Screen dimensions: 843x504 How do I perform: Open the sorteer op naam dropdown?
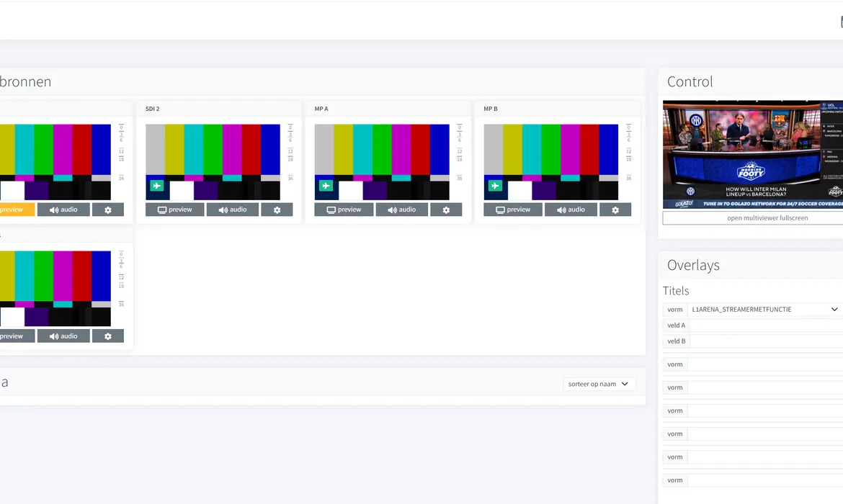tap(599, 384)
